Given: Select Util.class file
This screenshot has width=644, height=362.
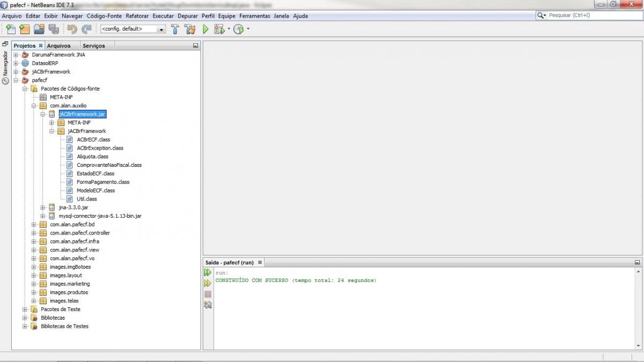Looking at the screenshot, I should [x=86, y=199].
